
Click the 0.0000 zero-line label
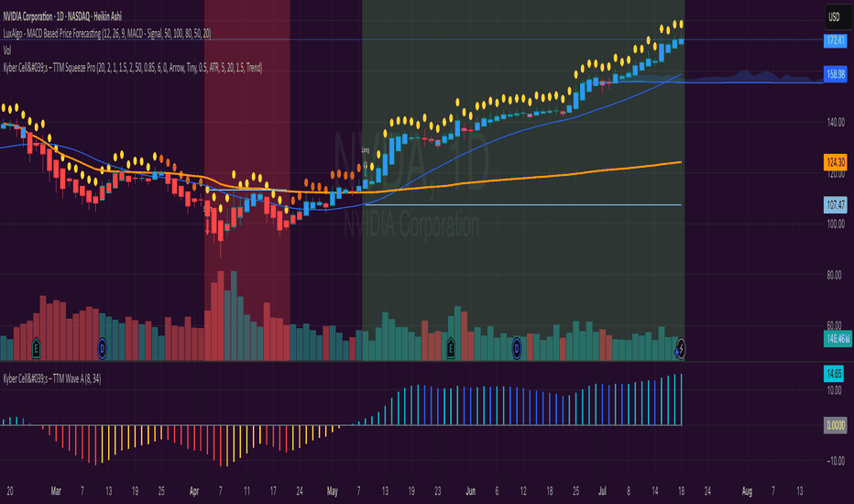point(836,425)
